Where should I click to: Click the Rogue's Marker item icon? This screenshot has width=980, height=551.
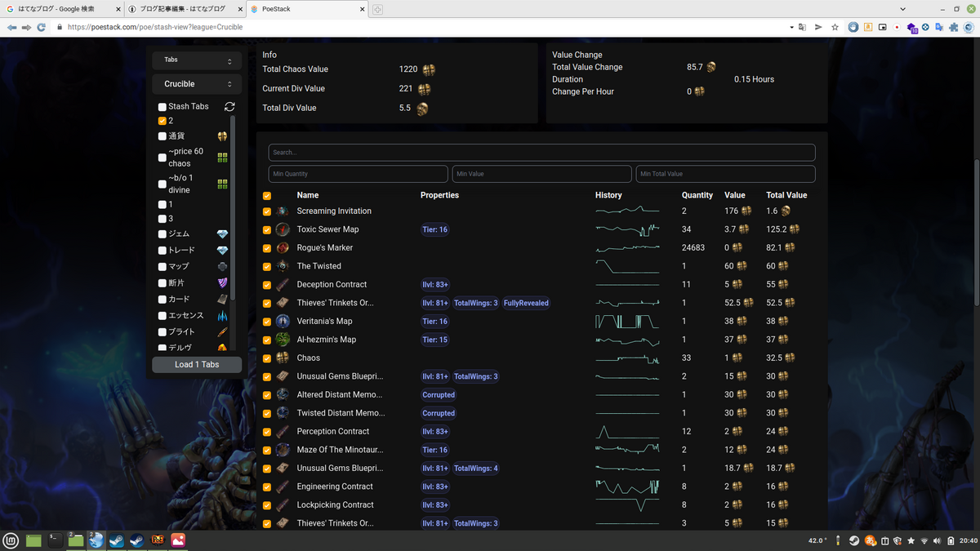tap(283, 248)
